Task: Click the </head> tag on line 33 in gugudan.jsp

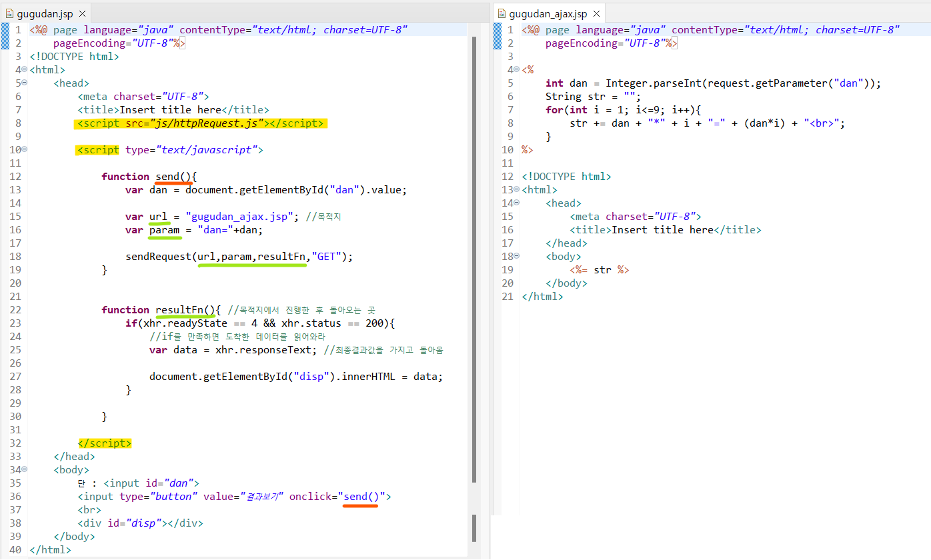Action: pos(74,456)
